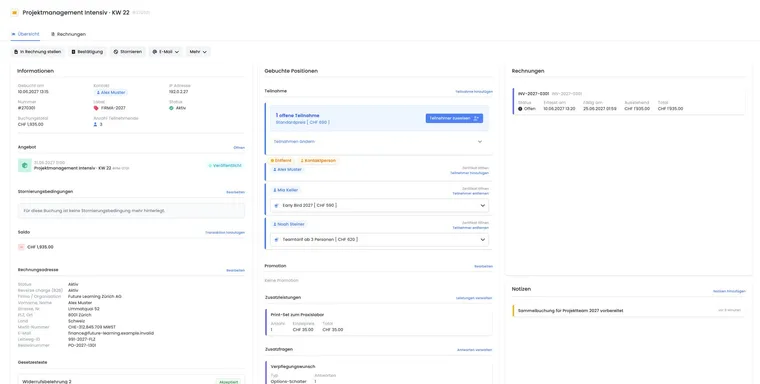
Task: Click Notizen hinzufügen link
Action: [729, 291]
